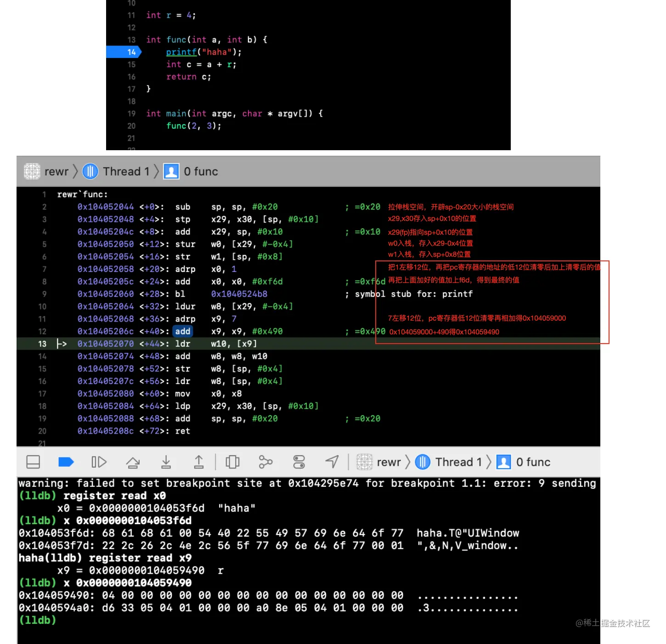Click highlighted add mnemonic at <+40>
Image resolution: width=666 pixels, height=644 pixels.
click(182, 331)
